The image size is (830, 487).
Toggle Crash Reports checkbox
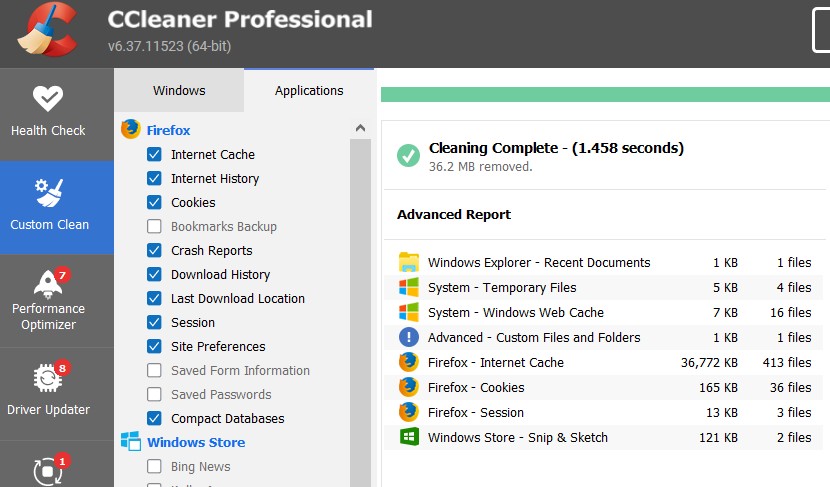[154, 250]
